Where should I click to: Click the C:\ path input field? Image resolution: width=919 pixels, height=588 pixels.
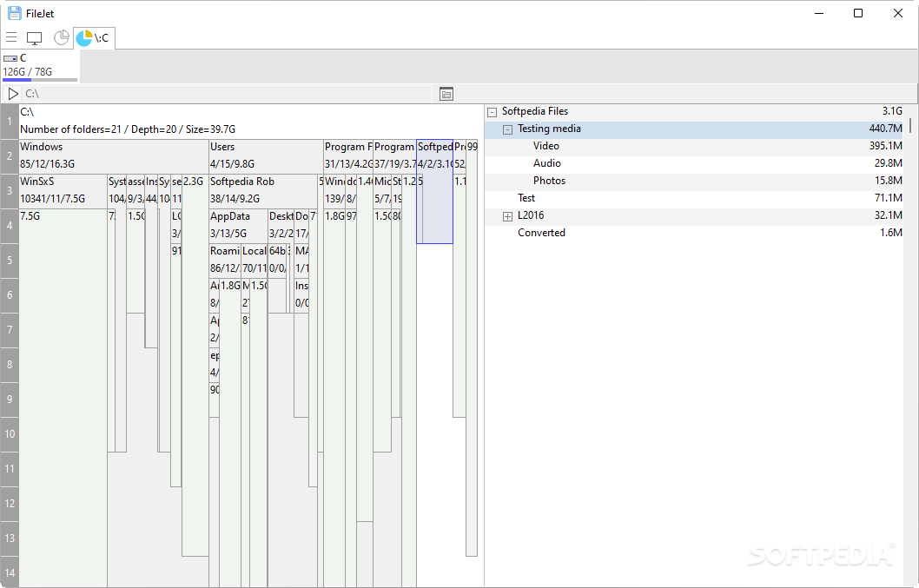tap(228, 94)
